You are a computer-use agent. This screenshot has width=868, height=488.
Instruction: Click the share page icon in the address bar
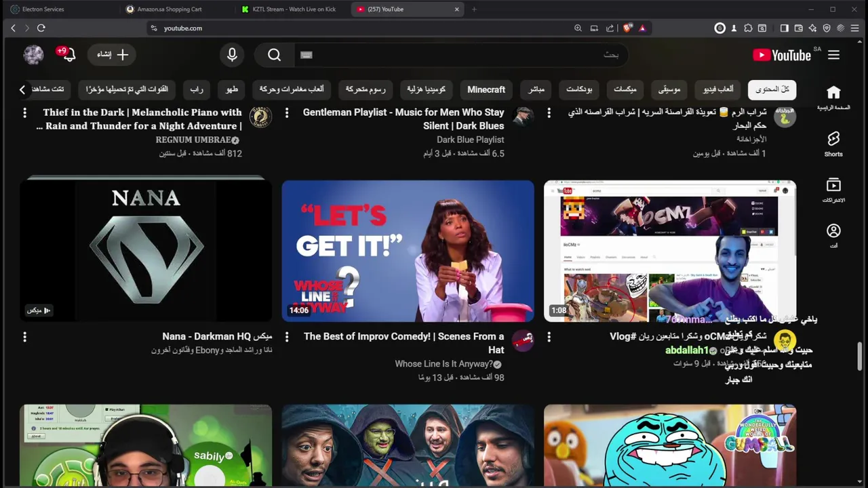pos(610,28)
